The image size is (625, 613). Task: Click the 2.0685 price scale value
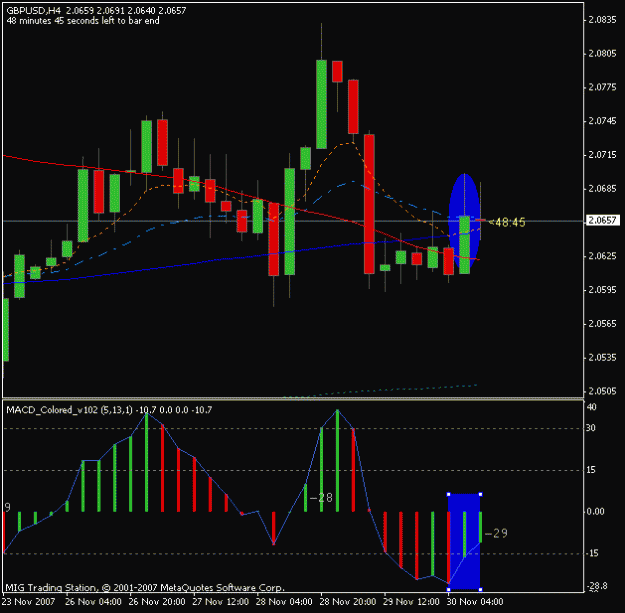602,189
